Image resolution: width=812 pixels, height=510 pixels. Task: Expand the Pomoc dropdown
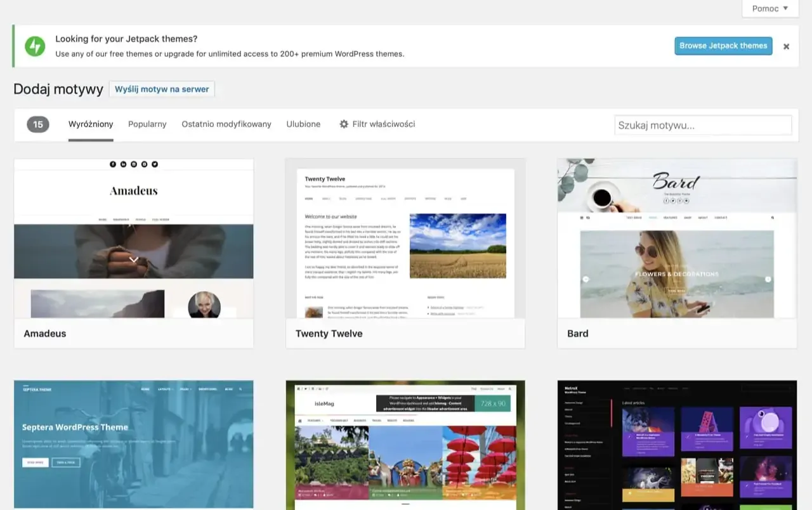tap(769, 8)
